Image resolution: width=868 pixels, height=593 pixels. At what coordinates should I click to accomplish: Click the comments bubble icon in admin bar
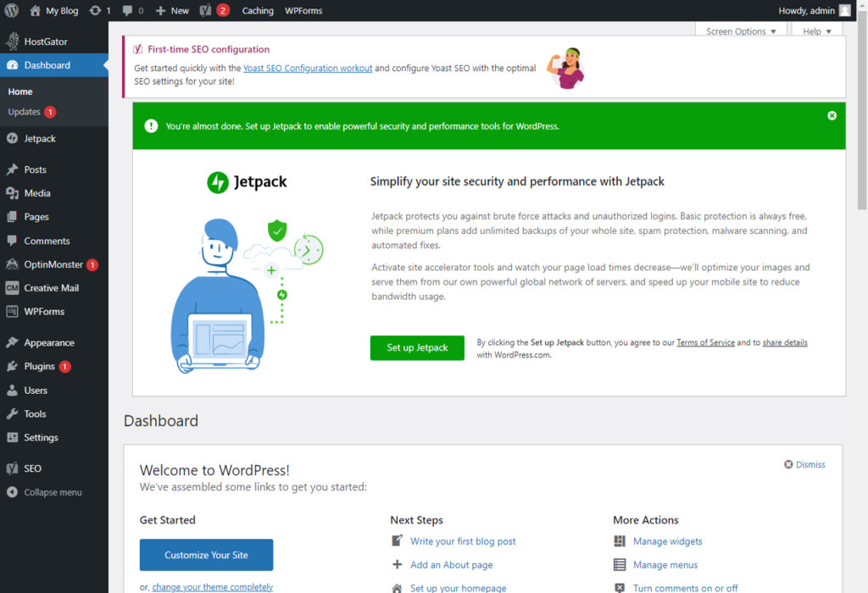coord(127,10)
